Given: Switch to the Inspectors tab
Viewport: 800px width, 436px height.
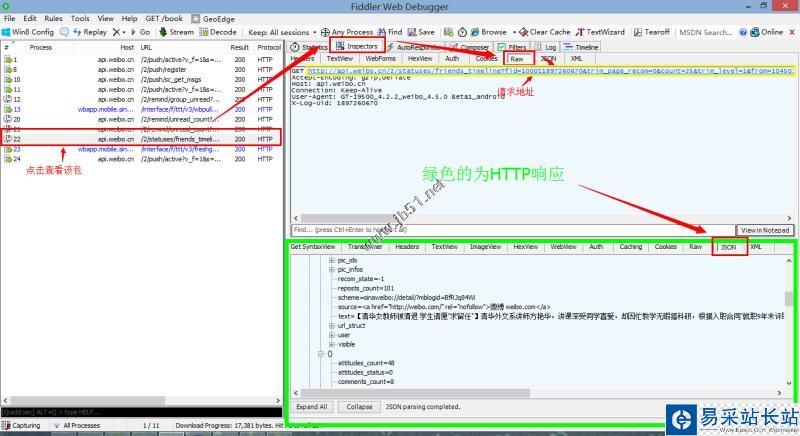Looking at the screenshot, I should coord(357,46).
